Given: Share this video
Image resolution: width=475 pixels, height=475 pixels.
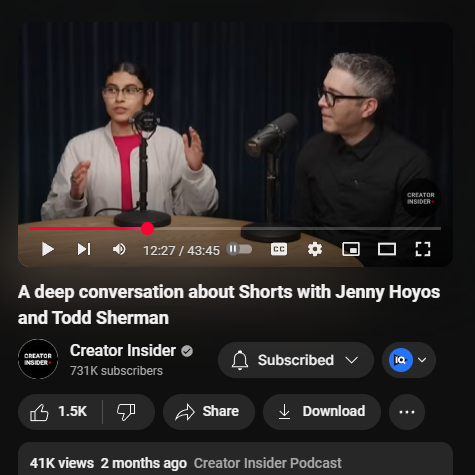Looking at the screenshot, I should tap(209, 412).
